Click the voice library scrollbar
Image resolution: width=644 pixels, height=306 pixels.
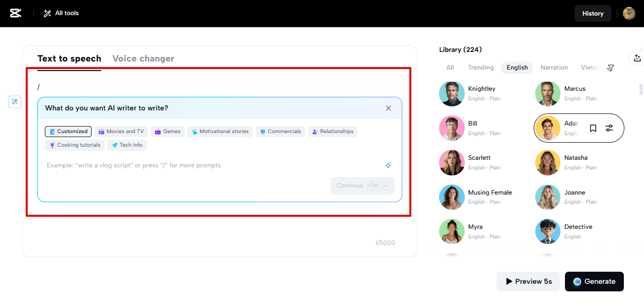[641, 89]
